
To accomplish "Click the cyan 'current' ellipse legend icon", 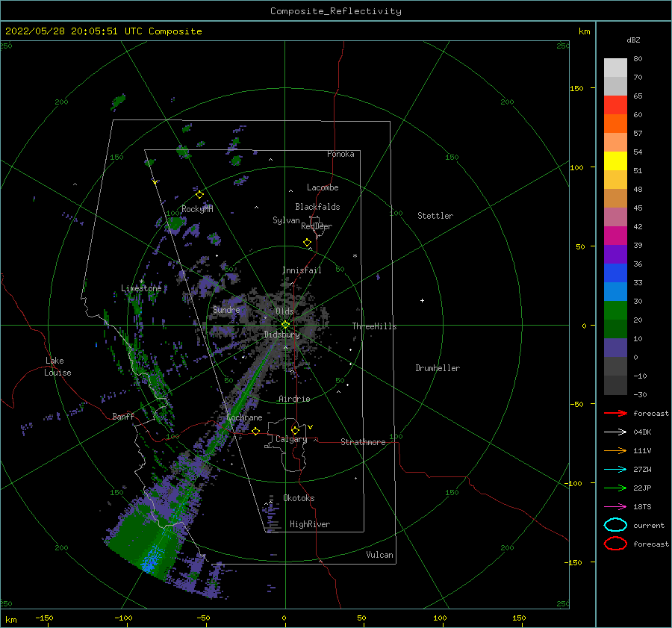I will (615, 525).
